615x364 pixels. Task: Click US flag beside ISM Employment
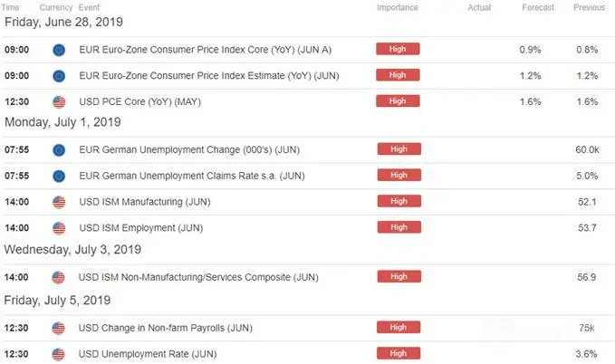tap(59, 228)
